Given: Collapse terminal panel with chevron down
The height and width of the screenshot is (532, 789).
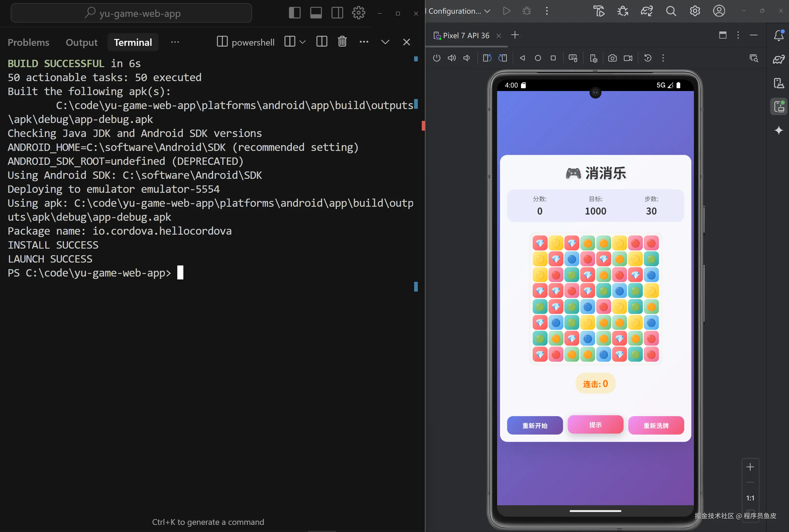Looking at the screenshot, I should tap(385, 42).
